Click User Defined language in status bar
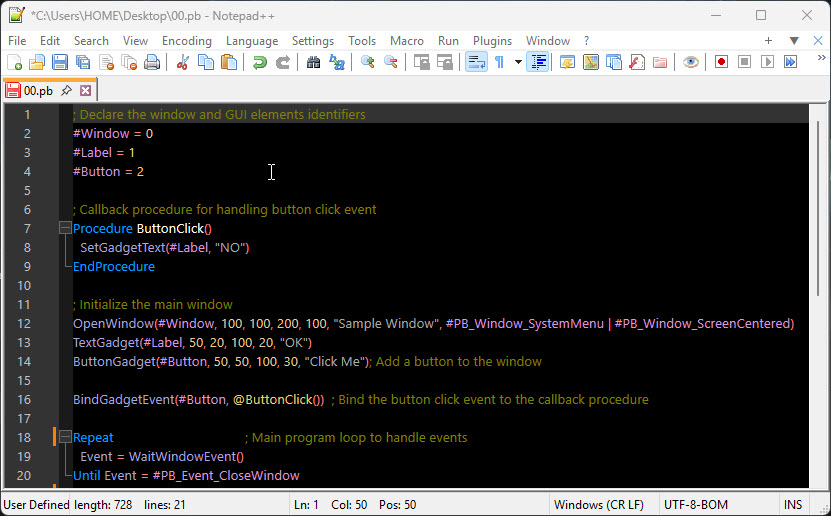The width and height of the screenshot is (831, 516). point(37,505)
